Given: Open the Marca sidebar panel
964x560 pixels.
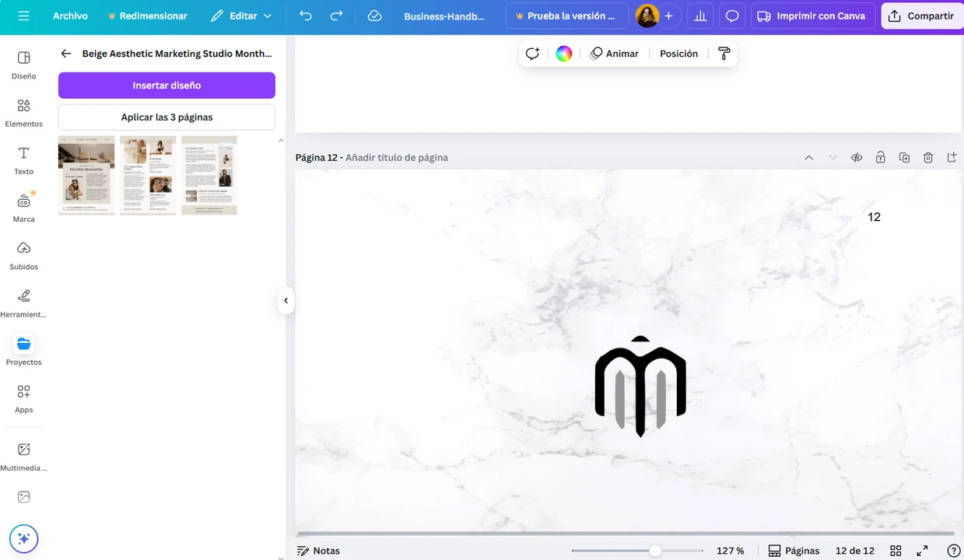Looking at the screenshot, I should click(x=24, y=208).
